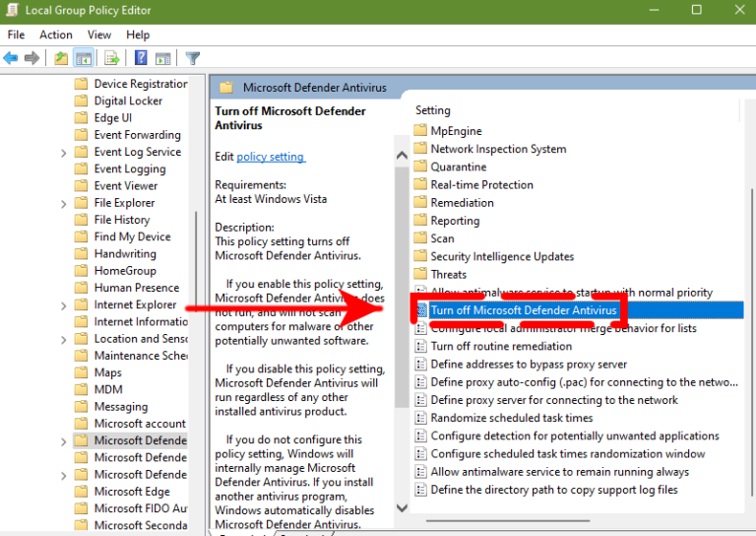Image resolution: width=756 pixels, height=536 pixels.
Task: Open the Real-time Protection folder
Action: 482,184
